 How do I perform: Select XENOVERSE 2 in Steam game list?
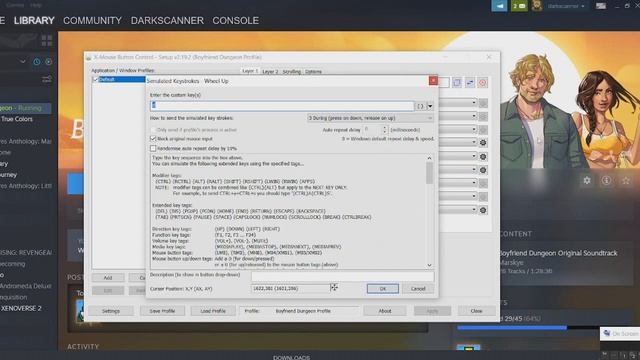[21, 308]
